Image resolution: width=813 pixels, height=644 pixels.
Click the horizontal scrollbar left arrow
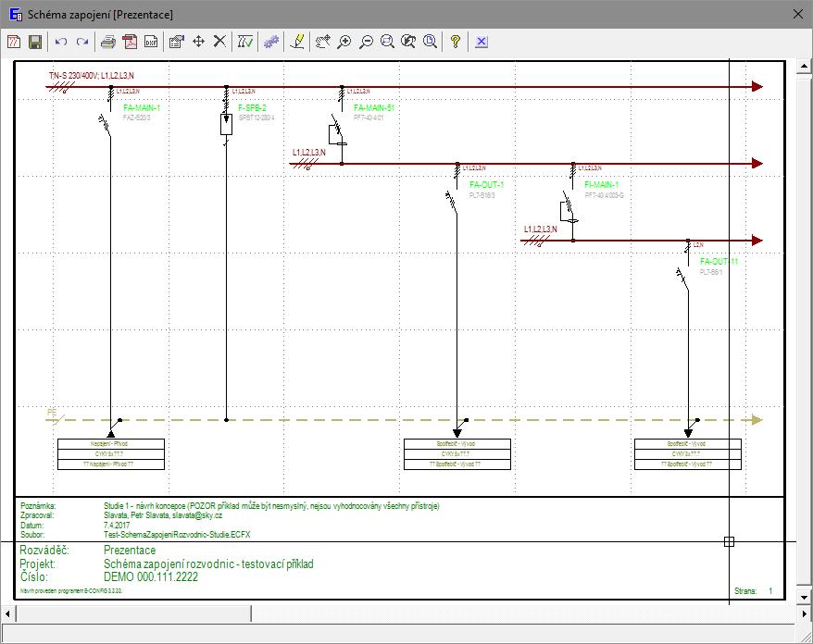[x=7, y=614]
